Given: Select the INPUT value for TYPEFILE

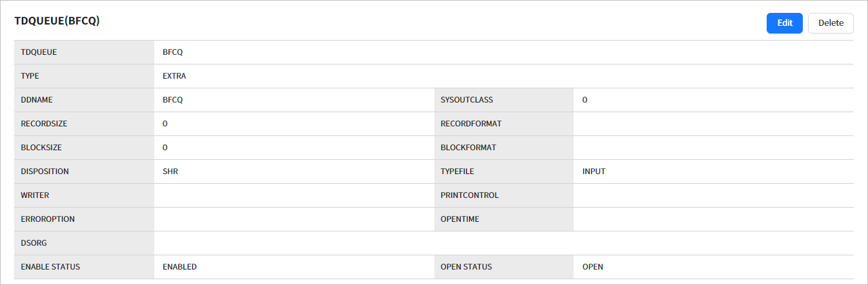Looking at the screenshot, I should (594, 172).
